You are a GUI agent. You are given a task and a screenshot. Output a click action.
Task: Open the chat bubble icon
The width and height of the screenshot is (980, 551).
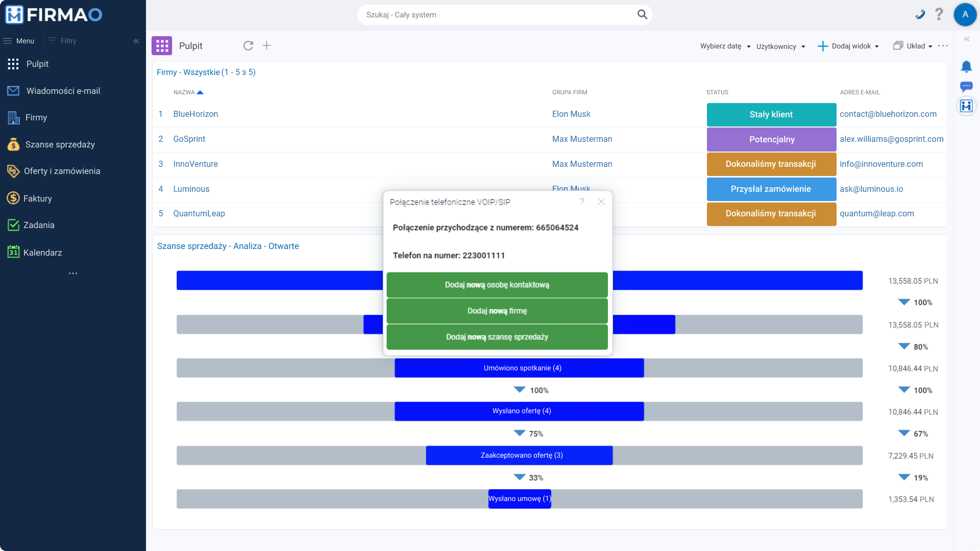[x=966, y=86]
